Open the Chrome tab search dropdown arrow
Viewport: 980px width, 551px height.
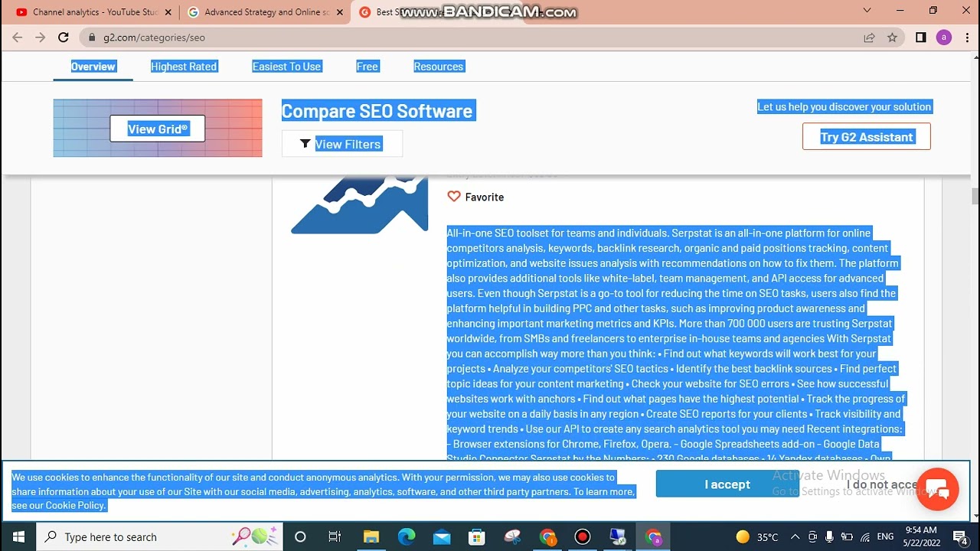pyautogui.click(x=867, y=11)
